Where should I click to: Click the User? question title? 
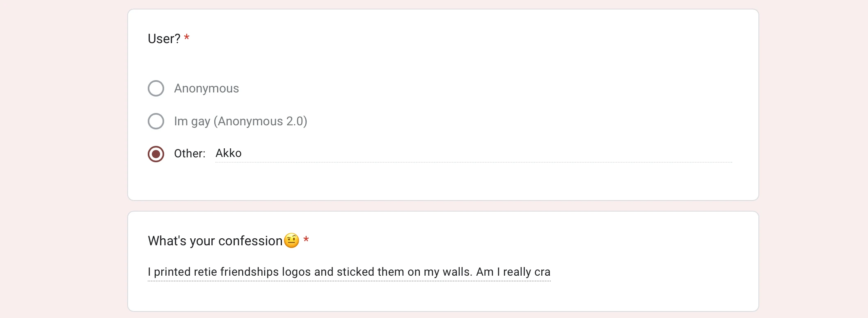(x=163, y=39)
